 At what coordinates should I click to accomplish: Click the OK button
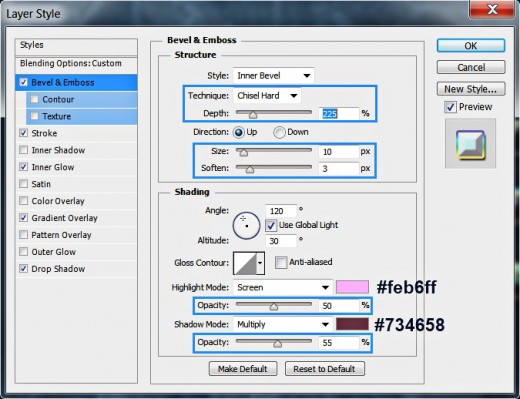[471, 46]
